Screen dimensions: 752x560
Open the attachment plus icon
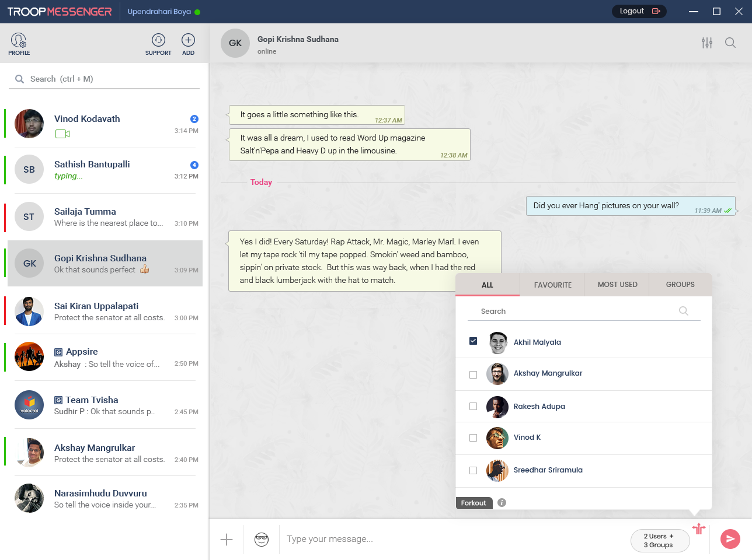coord(226,539)
